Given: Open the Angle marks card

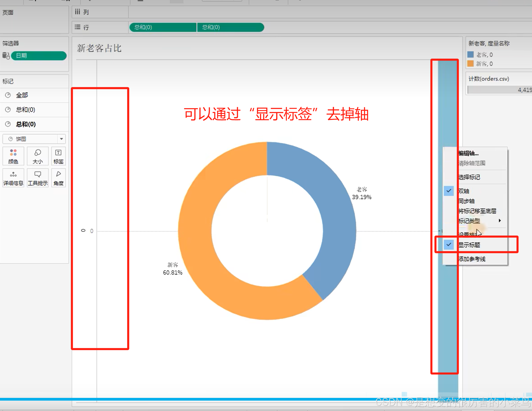Looking at the screenshot, I should coord(58,178).
